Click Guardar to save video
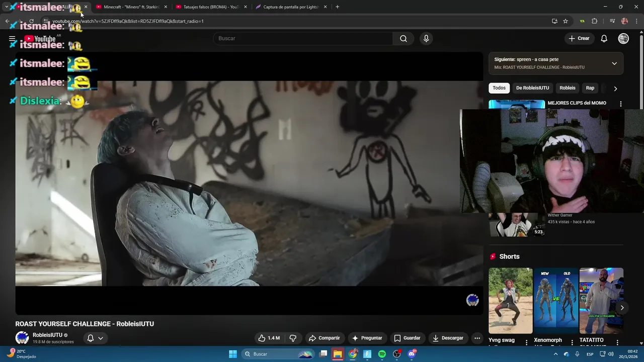Viewport: 644px width, 362px height. pyautogui.click(x=407, y=338)
